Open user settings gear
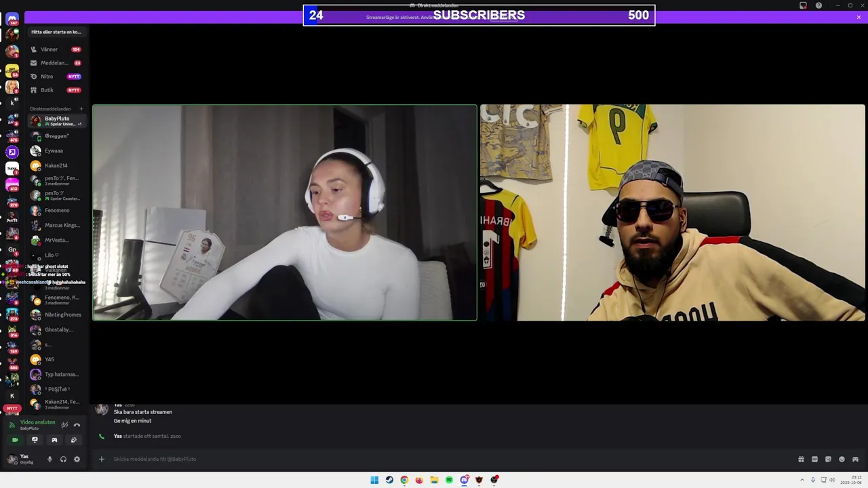The image size is (868, 488). pyautogui.click(x=77, y=459)
